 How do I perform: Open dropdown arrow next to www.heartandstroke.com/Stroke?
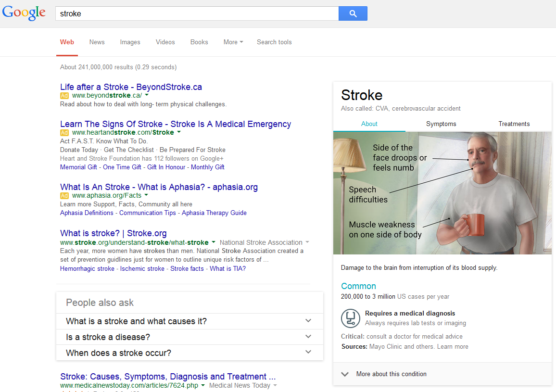pos(179,132)
